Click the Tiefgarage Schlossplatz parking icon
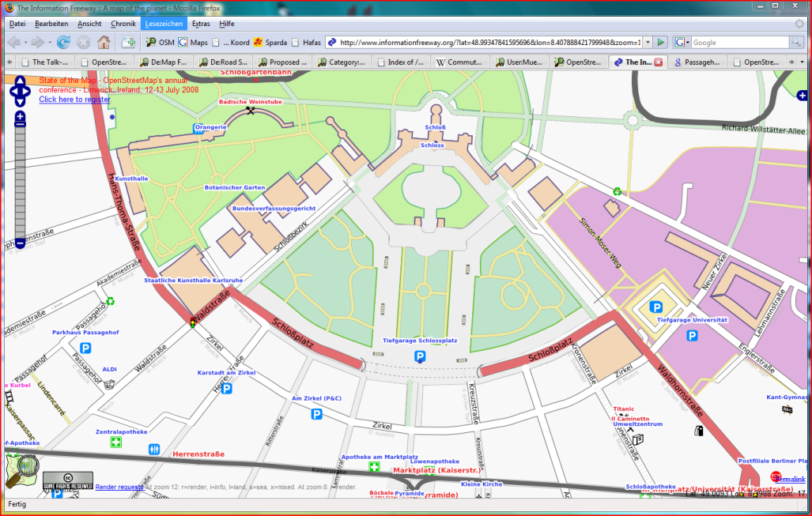Viewport: 812px width, 516px height. (x=420, y=356)
